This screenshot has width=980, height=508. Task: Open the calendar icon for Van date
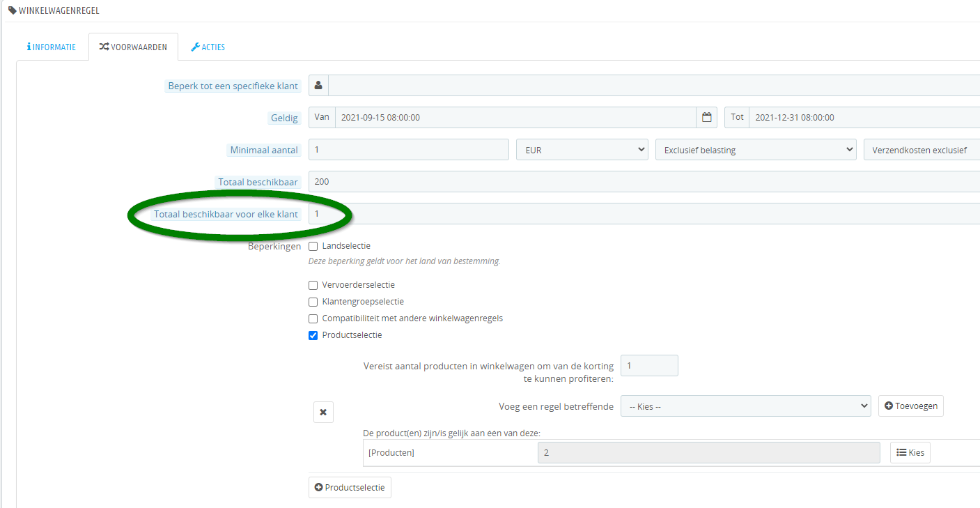706,118
